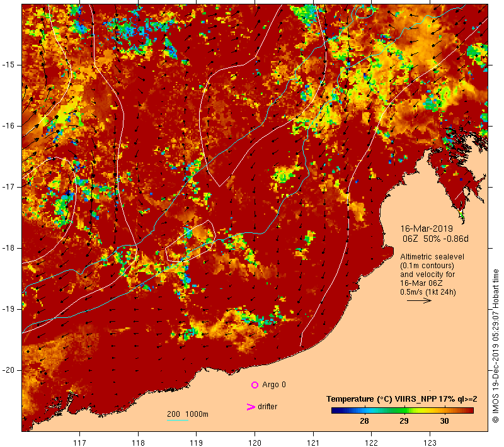Viewport: 504px width, 447px height.
Task: Click the '-19' latitude axis label
Action: coord(8,309)
